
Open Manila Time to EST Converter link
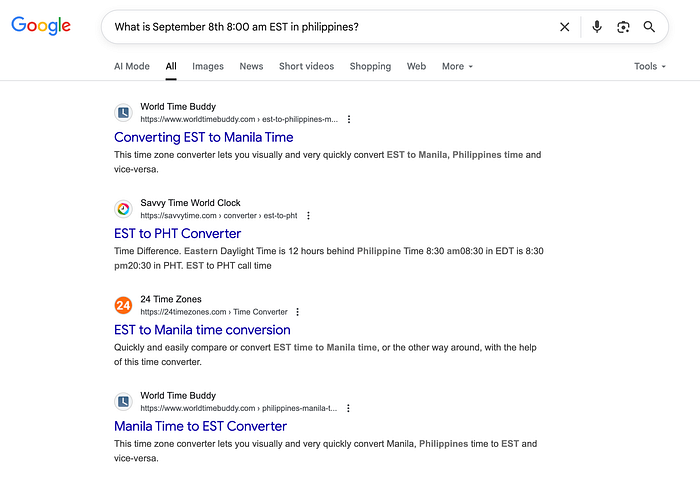click(200, 426)
